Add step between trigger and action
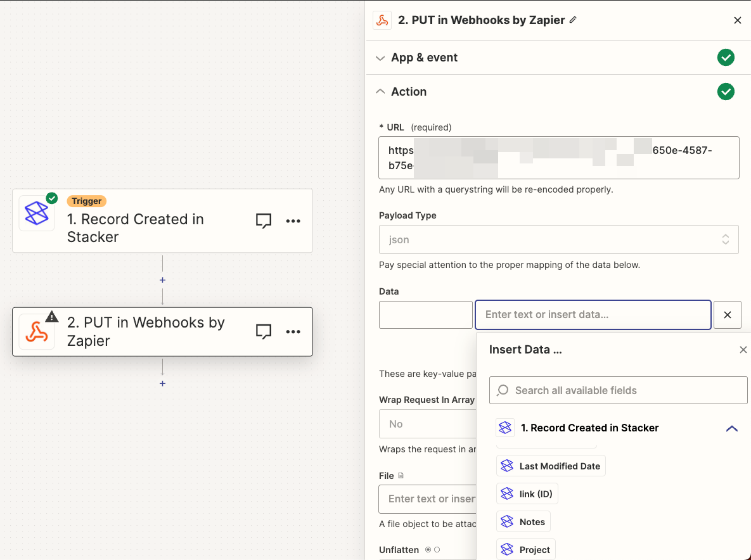The height and width of the screenshot is (560, 751). 162,280
